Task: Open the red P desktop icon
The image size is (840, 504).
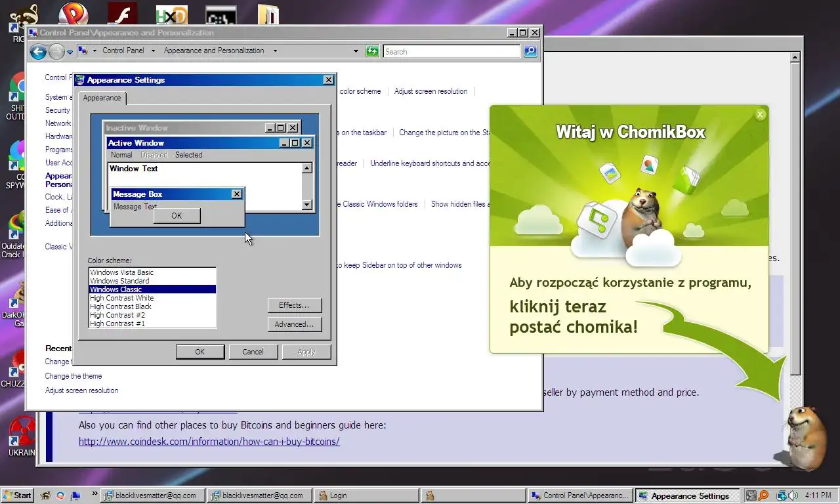Action: click(x=73, y=14)
